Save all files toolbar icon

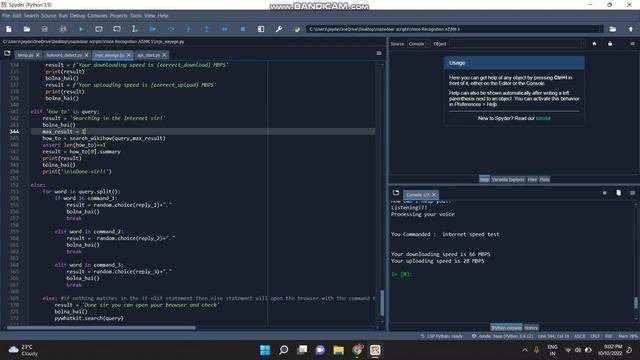tap(62, 29)
